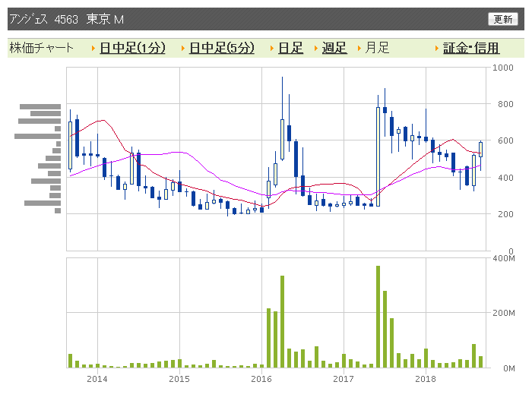
Task: Click the 更新 refresh button
Action: pos(503,19)
